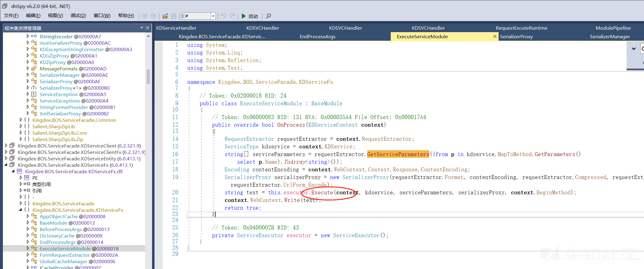The width and height of the screenshot is (644, 269).
Task: Click the redo arrow icon
Action: pyautogui.click(x=232, y=16)
